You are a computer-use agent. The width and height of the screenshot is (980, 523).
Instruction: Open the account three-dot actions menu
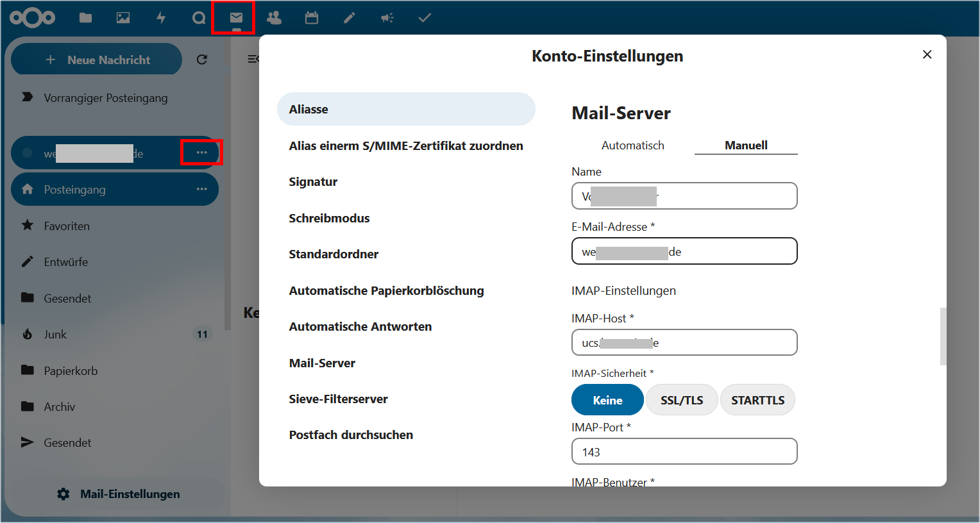202,153
